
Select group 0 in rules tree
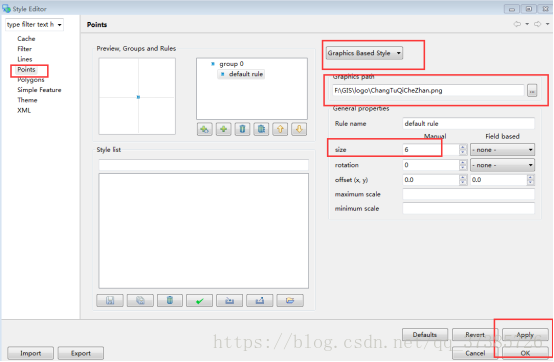tap(231, 64)
